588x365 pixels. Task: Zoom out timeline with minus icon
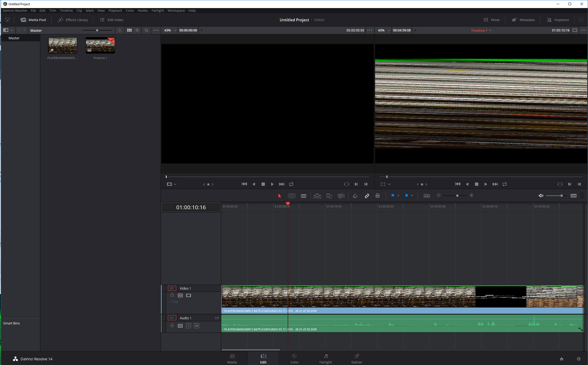tap(439, 195)
